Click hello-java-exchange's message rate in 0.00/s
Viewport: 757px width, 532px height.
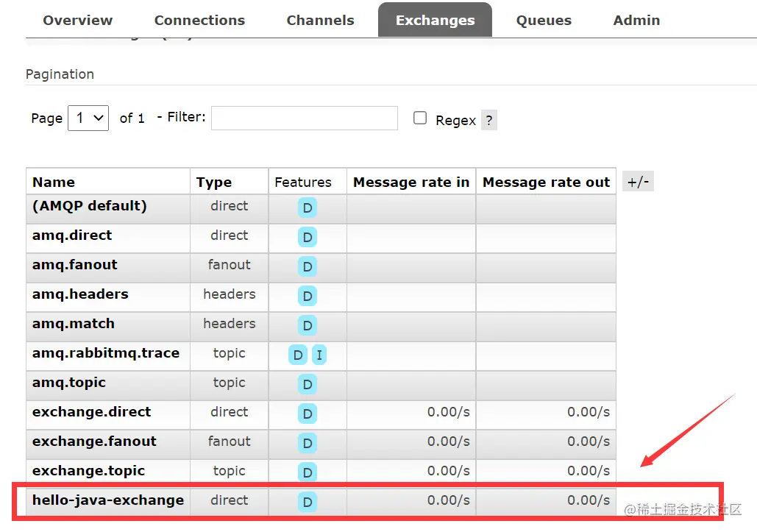[x=449, y=500]
